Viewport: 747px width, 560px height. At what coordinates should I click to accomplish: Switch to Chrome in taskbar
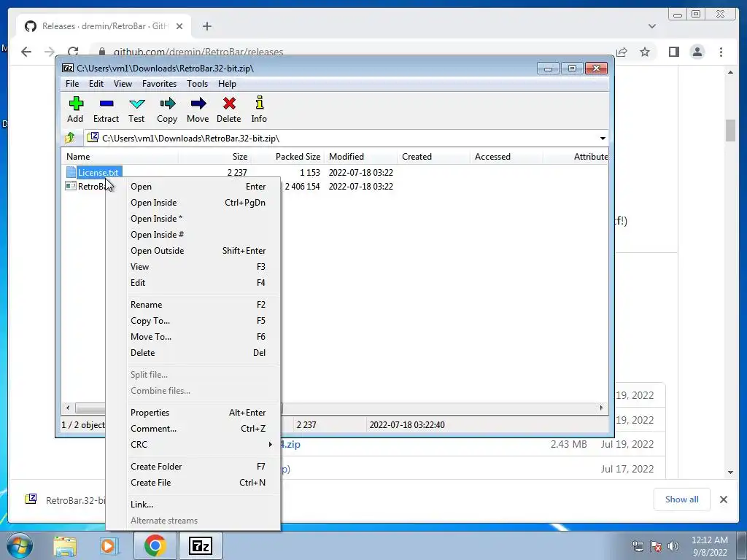(155, 545)
